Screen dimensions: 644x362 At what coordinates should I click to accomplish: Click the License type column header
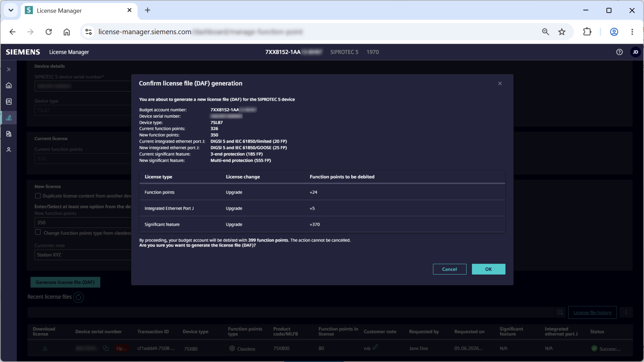158,177
